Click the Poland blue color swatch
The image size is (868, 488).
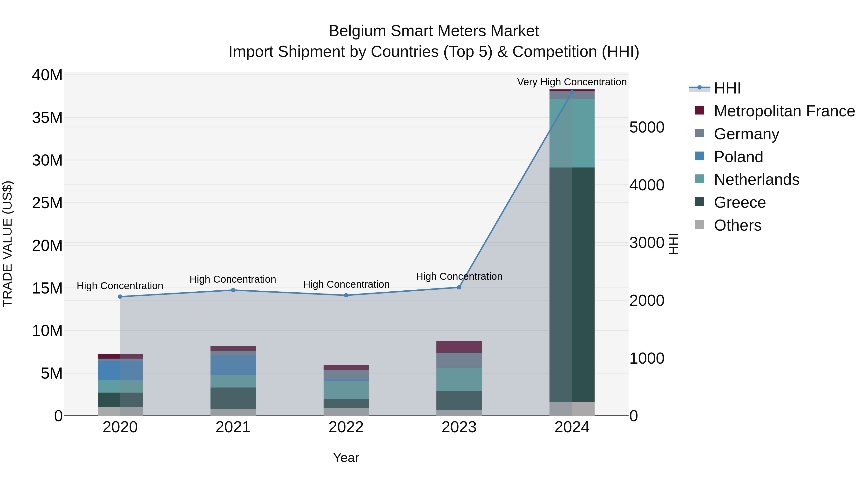click(699, 156)
